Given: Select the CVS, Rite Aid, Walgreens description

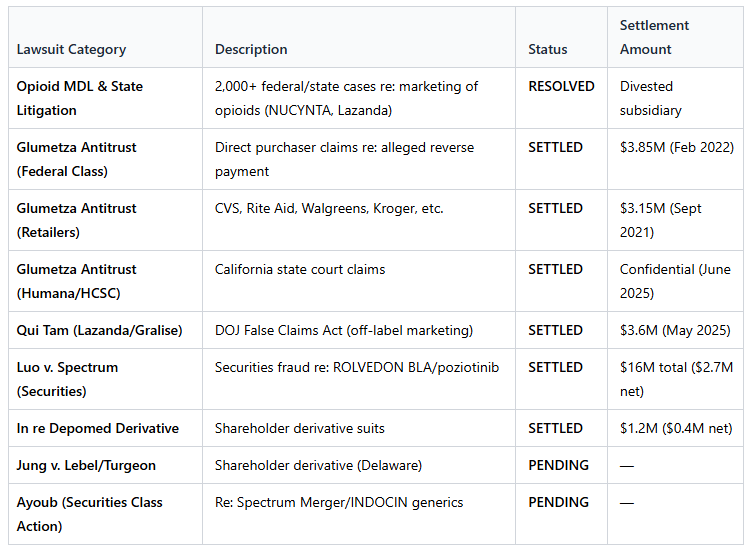Looking at the screenshot, I should 329,208.
